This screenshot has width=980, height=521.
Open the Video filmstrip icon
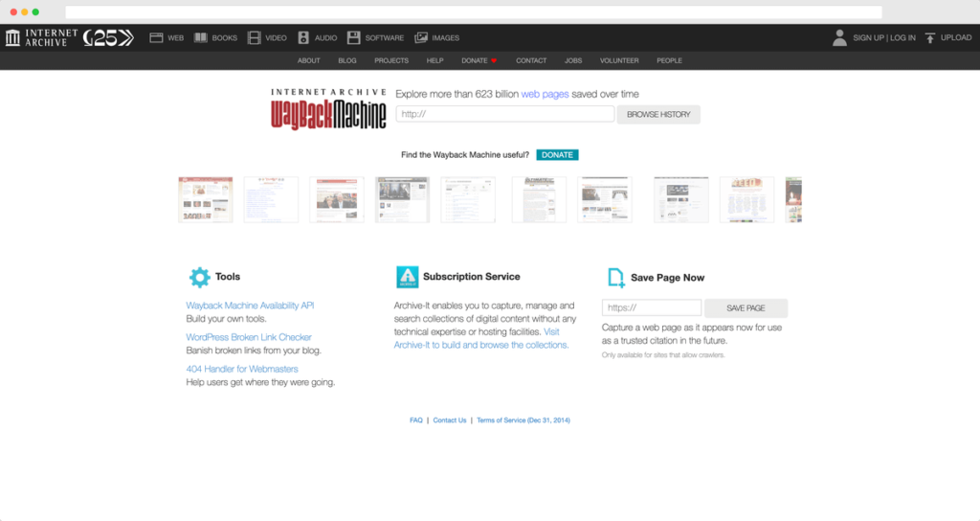coord(254,38)
